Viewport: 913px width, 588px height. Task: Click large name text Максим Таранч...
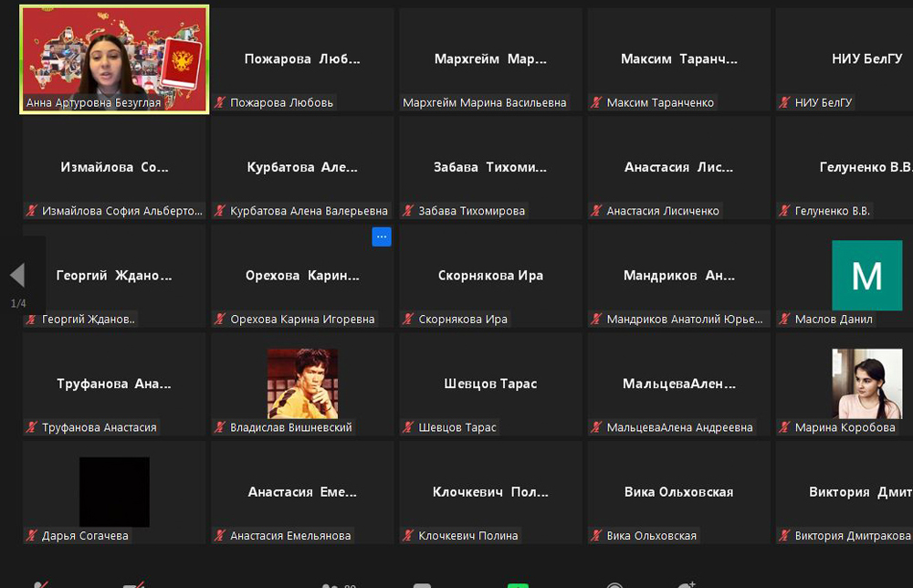coord(679,58)
